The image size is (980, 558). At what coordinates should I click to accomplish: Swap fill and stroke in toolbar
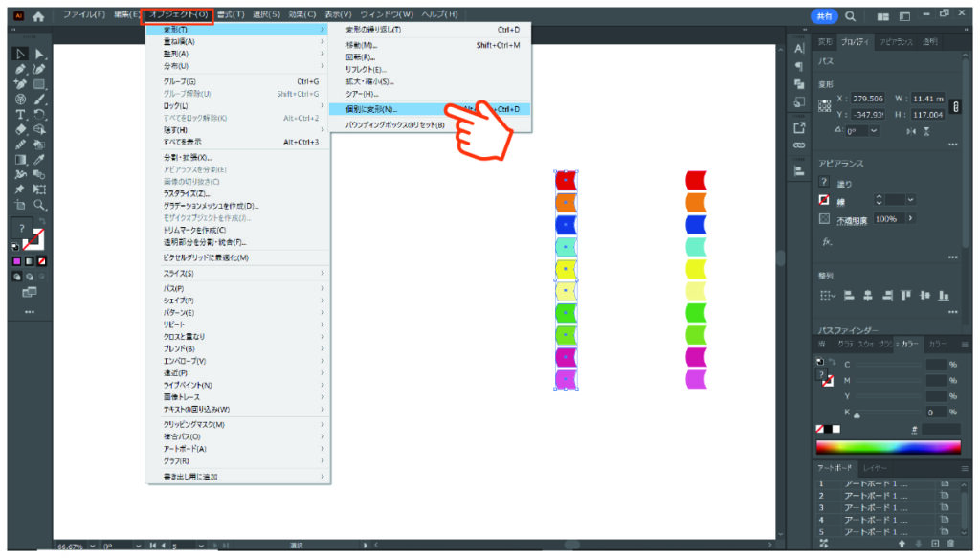[42, 222]
